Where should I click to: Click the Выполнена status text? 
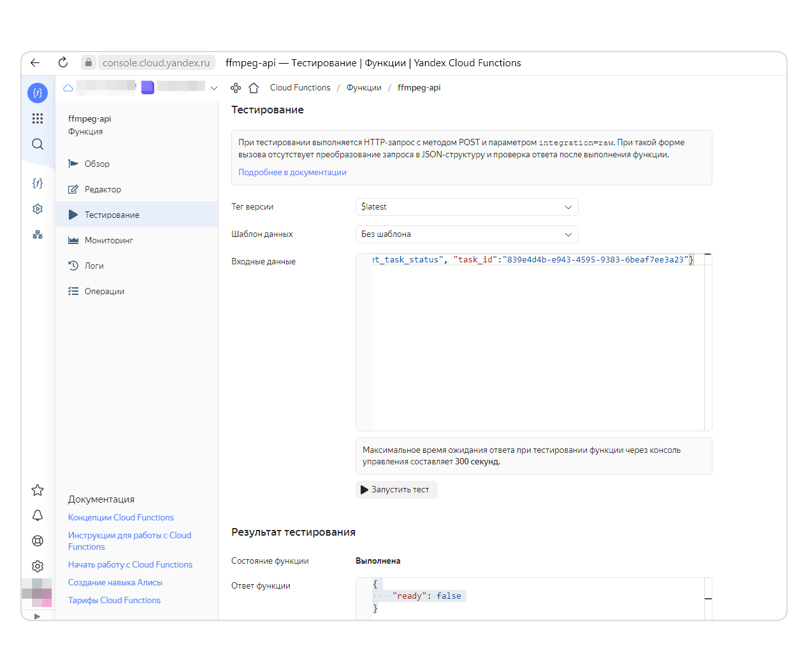[x=378, y=561]
